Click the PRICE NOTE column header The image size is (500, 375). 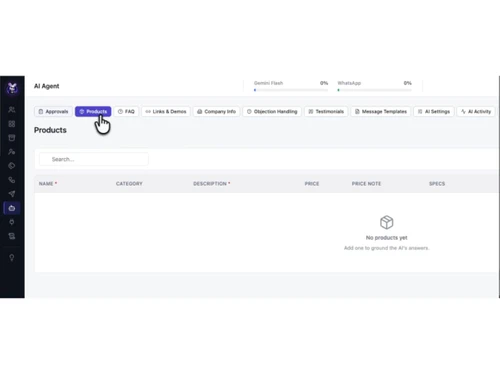click(x=366, y=184)
